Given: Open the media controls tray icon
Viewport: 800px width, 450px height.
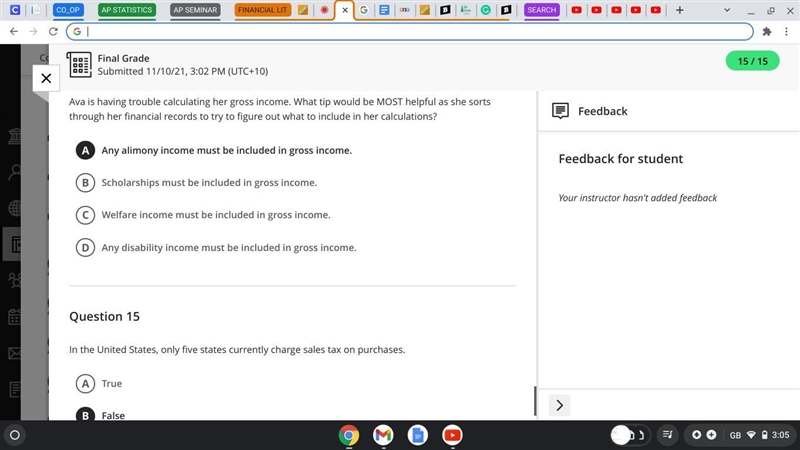Looking at the screenshot, I should [667, 435].
